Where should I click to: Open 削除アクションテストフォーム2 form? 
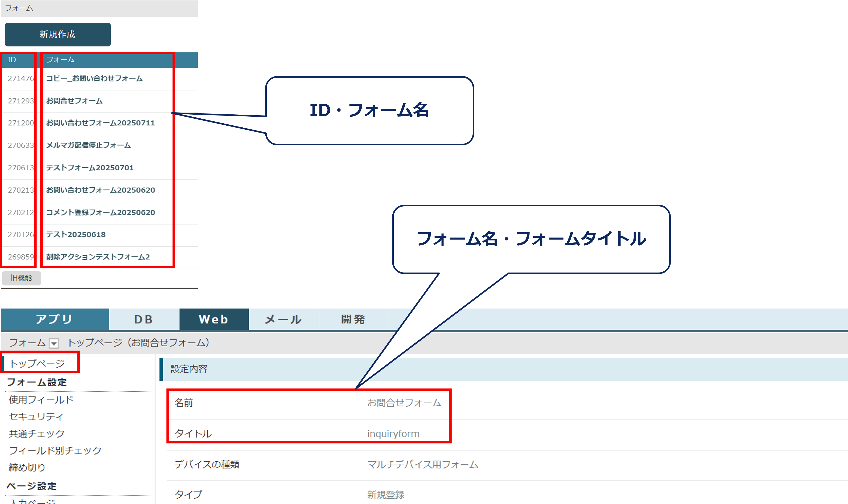(98, 257)
